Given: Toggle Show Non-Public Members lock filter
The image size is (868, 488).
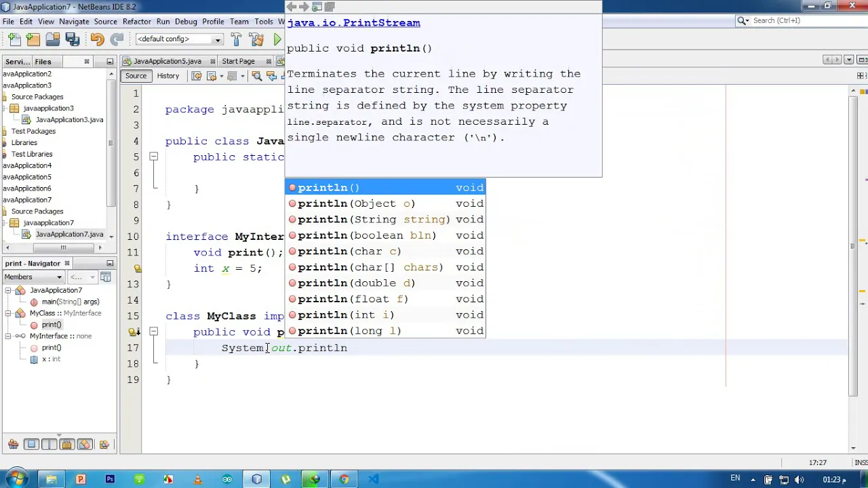Looking at the screenshot, I should coord(66,445).
